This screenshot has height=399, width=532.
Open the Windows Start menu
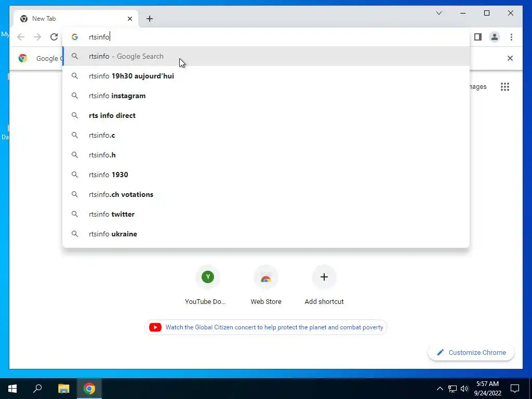(x=12, y=389)
